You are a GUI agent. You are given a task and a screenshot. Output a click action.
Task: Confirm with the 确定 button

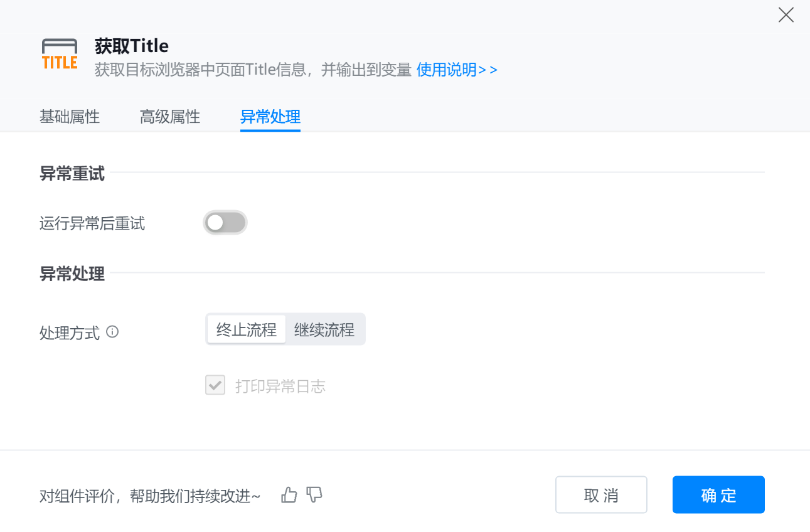[x=718, y=495]
